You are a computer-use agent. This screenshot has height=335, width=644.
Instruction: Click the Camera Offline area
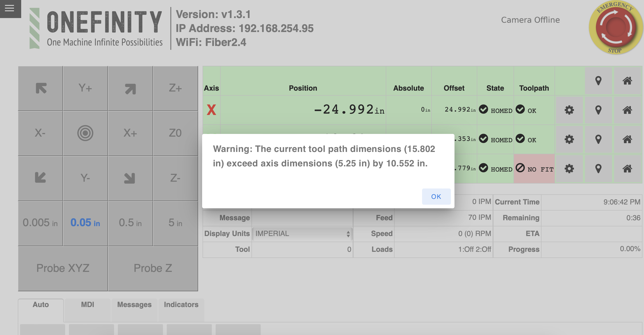tap(530, 20)
